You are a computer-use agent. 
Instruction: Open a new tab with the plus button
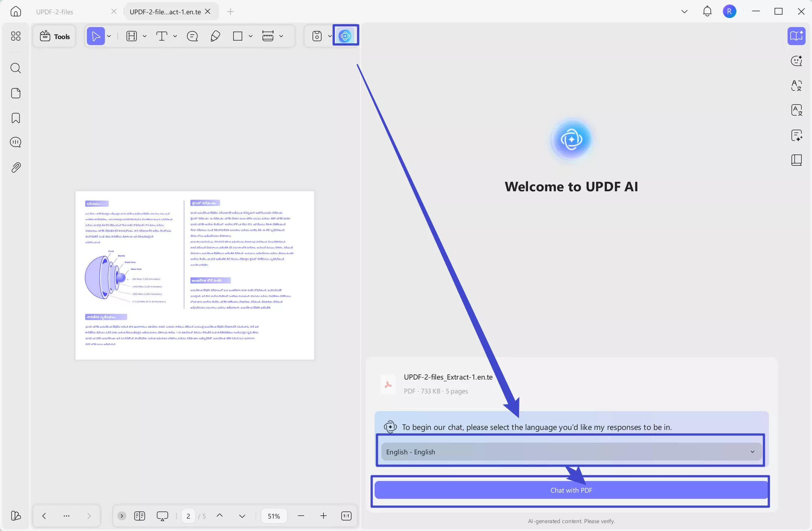click(230, 12)
